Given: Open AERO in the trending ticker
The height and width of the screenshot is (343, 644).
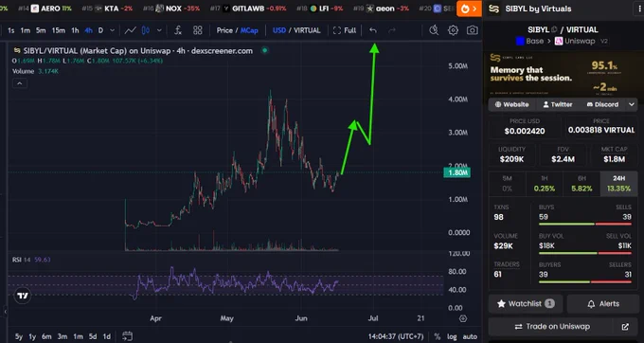Looking at the screenshot, I should click(45, 9).
